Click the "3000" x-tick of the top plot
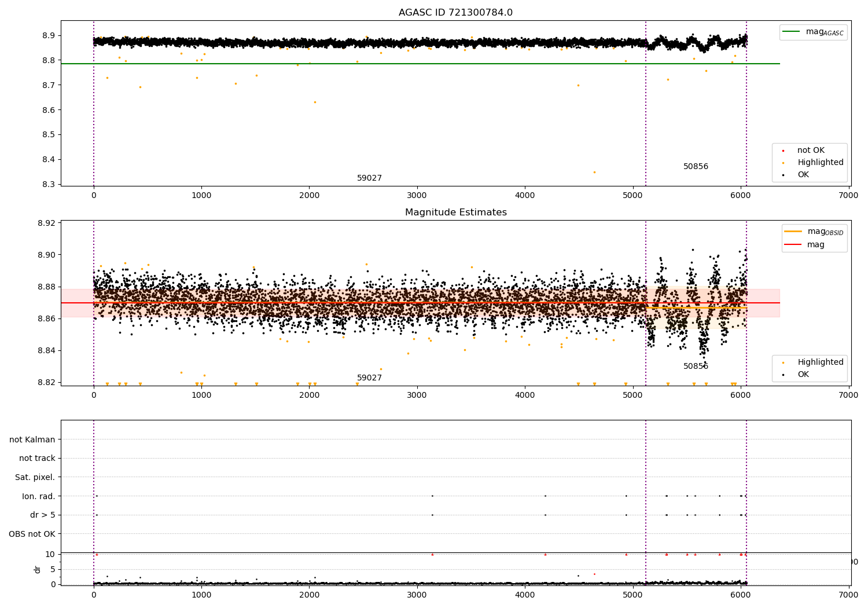Viewport: 868px width, 608px height. click(x=417, y=196)
